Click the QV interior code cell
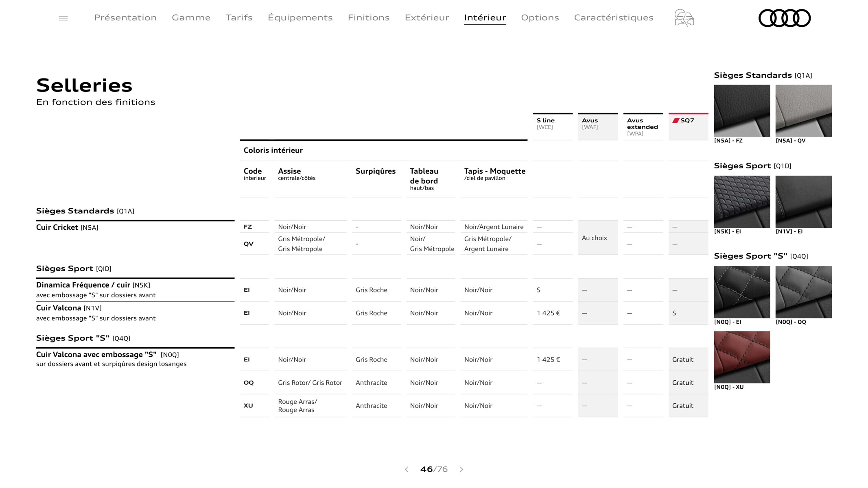The image size is (868, 488). [254, 244]
